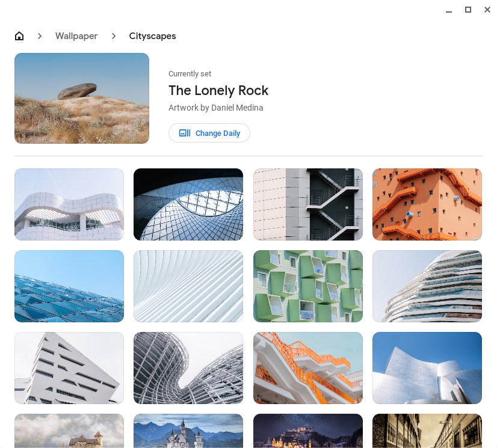Click the chevron before Cityscapes

click(114, 36)
